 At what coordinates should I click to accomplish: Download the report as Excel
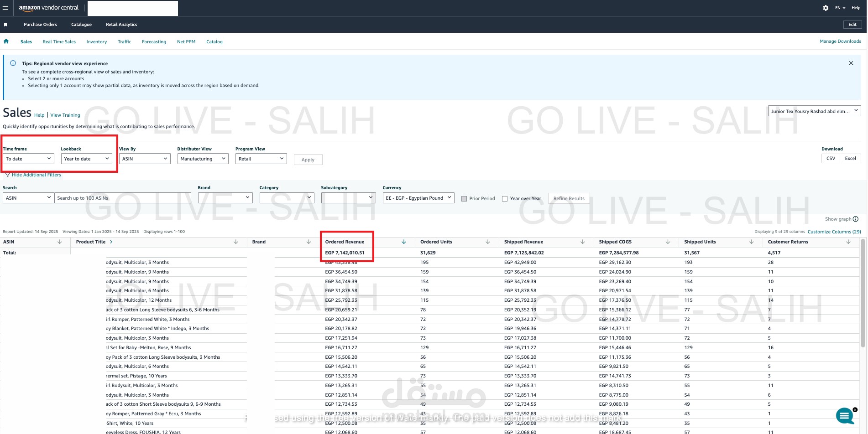850,159
